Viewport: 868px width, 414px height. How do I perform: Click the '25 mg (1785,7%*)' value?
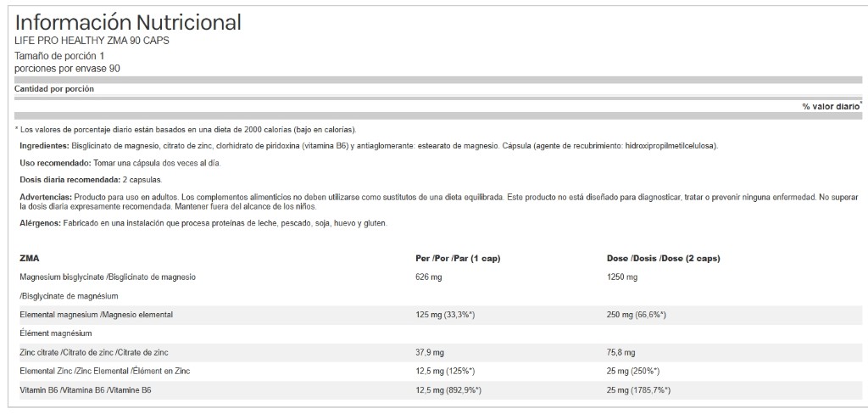[x=639, y=390]
